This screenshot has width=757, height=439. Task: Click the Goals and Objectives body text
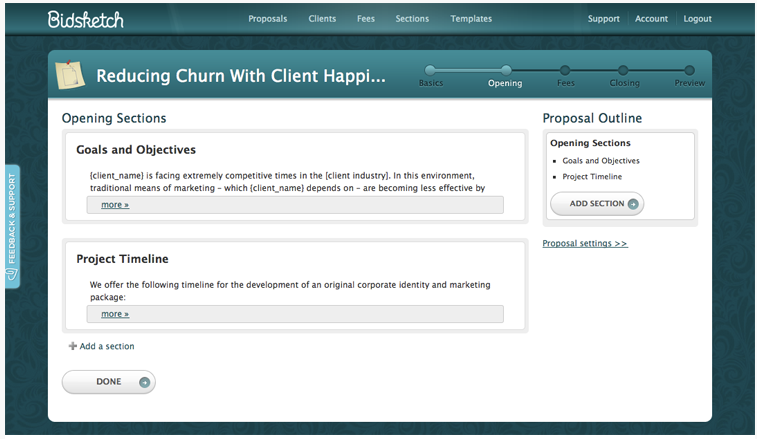point(287,182)
